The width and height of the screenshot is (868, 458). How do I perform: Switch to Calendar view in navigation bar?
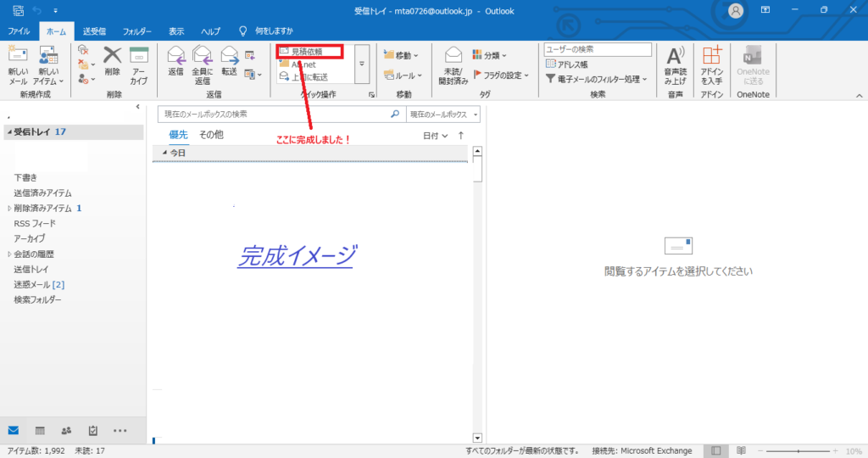40,431
